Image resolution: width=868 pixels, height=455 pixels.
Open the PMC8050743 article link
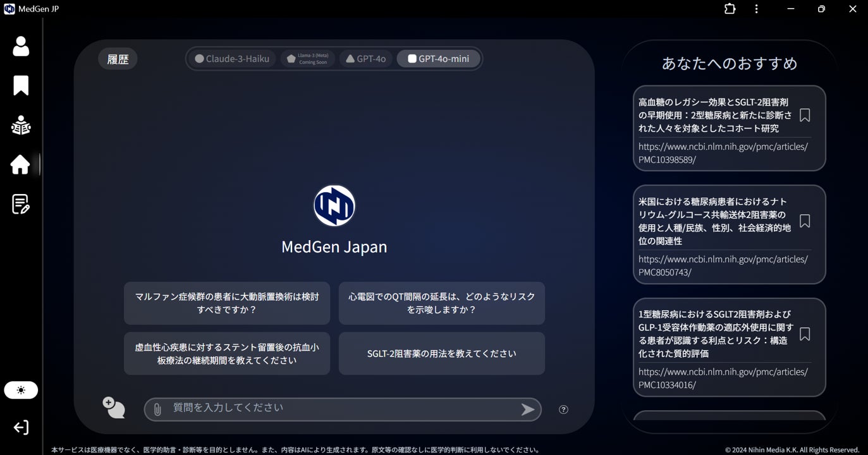click(x=723, y=265)
